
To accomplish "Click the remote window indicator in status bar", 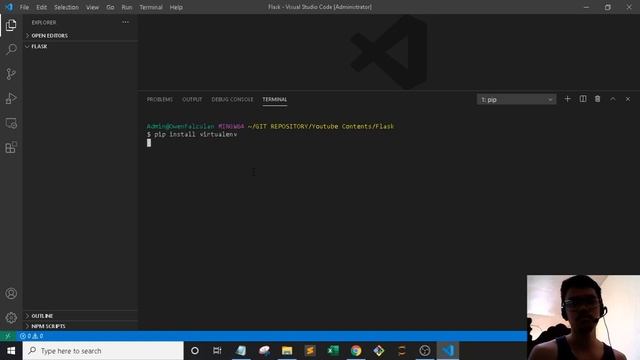I will (7, 336).
